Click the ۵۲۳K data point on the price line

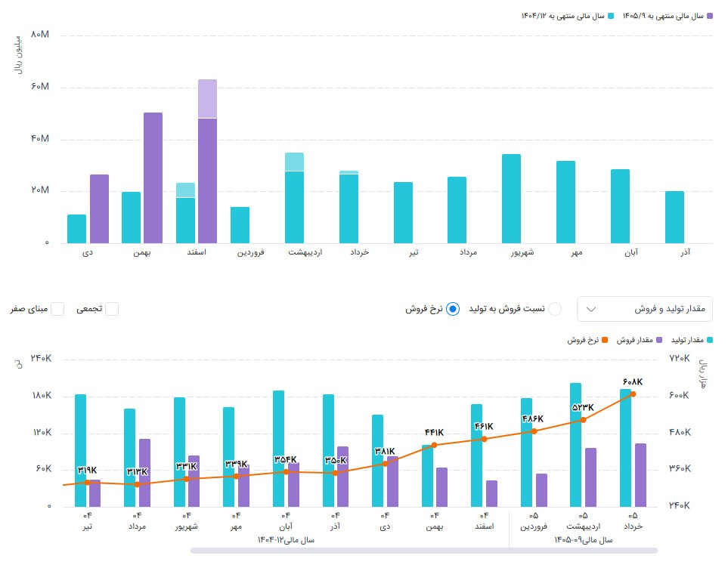584,420
